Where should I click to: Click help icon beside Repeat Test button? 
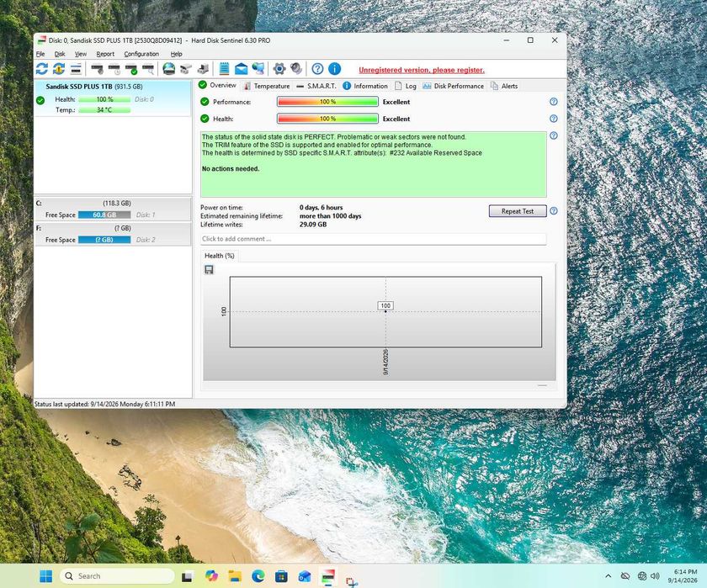[554, 211]
